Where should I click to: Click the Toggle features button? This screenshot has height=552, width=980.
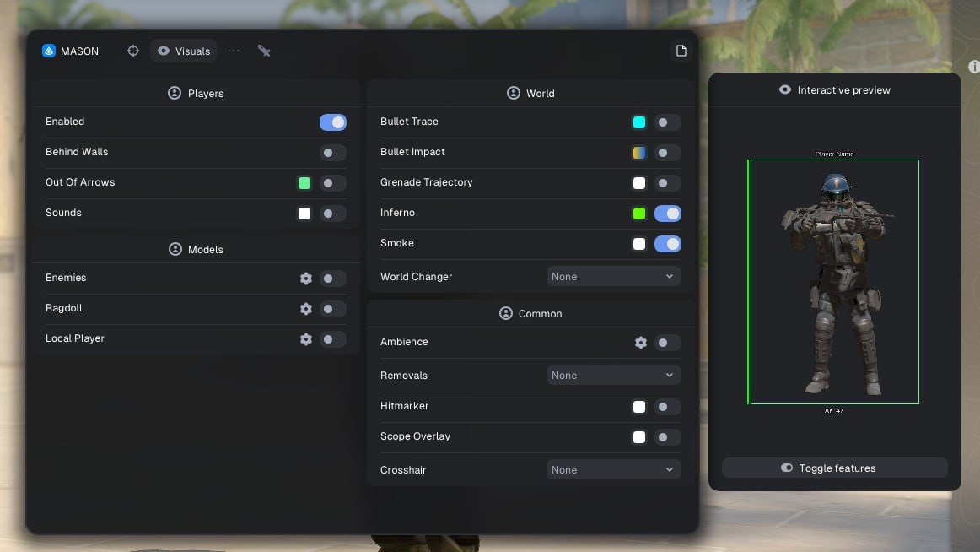coord(834,468)
